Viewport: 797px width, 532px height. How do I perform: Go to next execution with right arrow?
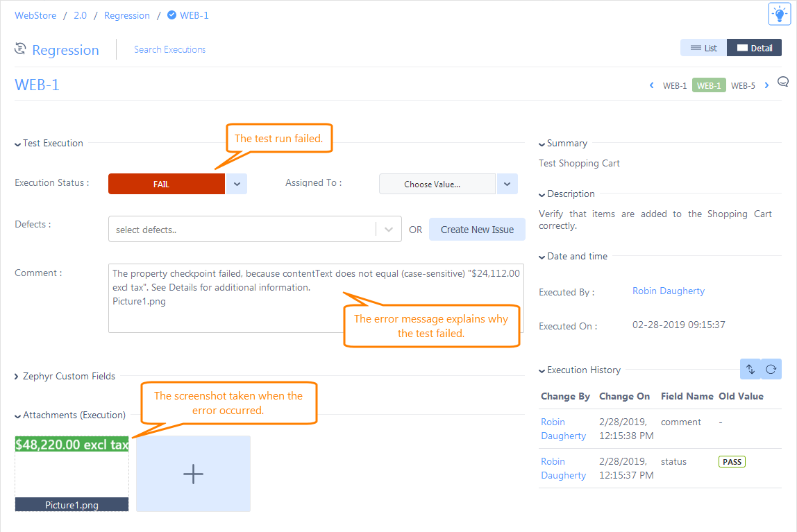(766, 85)
